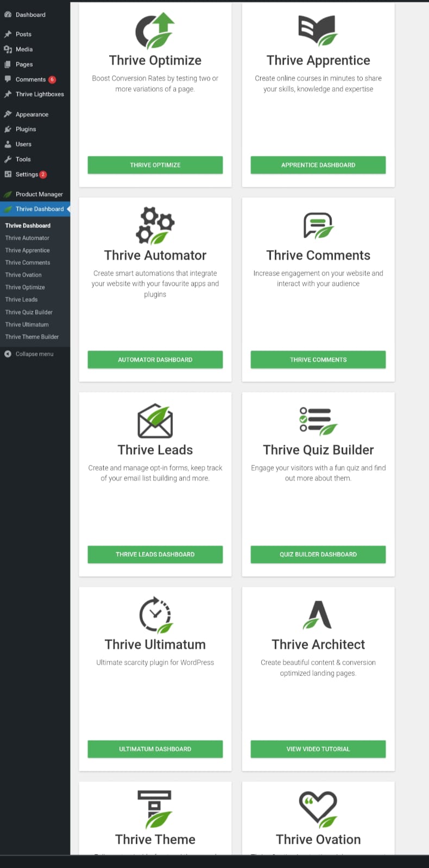Open the Appearance menu
429x868 pixels.
pyautogui.click(x=32, y=114)
